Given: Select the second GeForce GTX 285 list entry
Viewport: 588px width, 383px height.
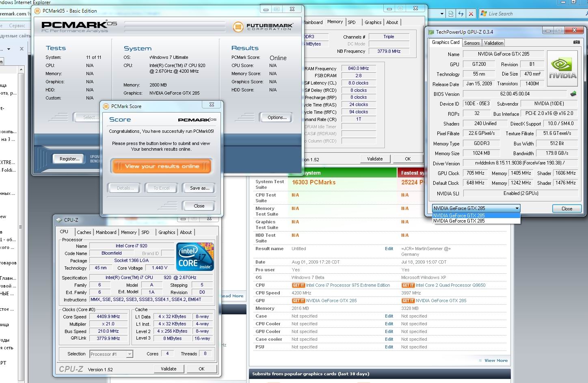Looking at the screenshot, I should 476,221.
